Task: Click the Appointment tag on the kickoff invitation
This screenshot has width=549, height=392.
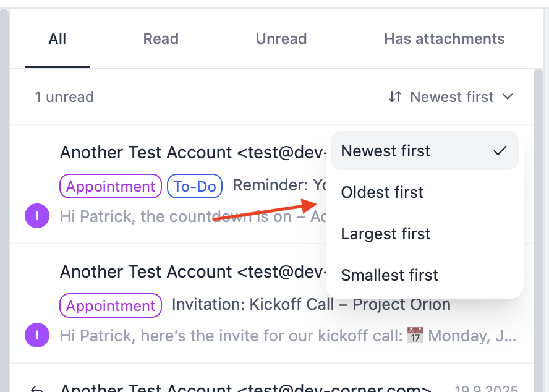Action: pos(111,305)
